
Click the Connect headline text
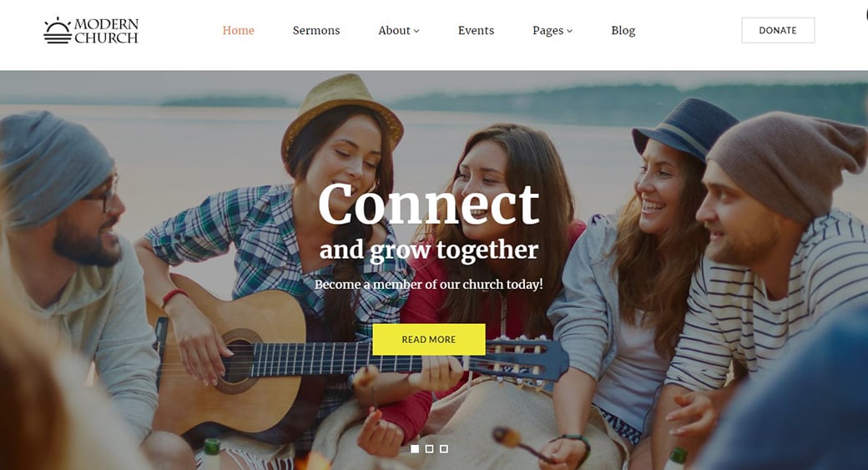428,205
